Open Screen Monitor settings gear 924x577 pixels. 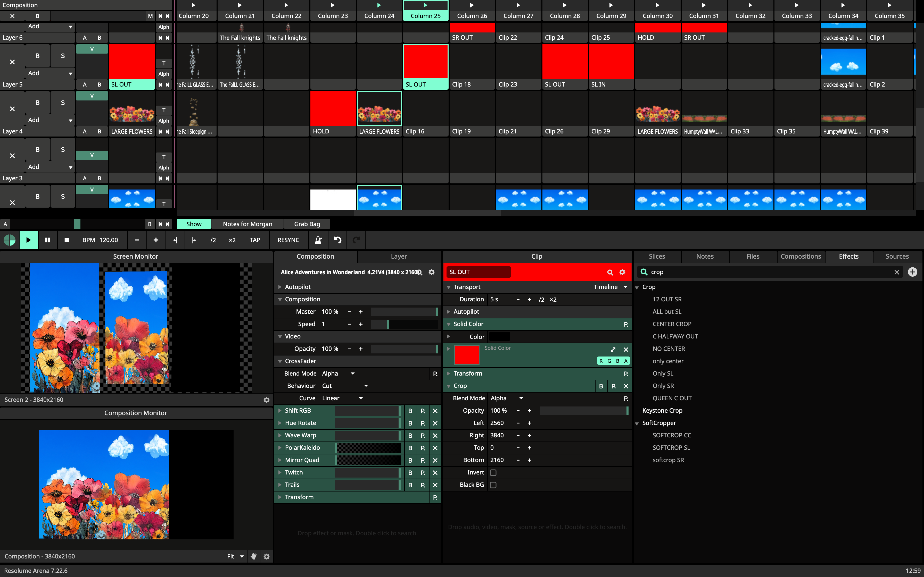267,400
